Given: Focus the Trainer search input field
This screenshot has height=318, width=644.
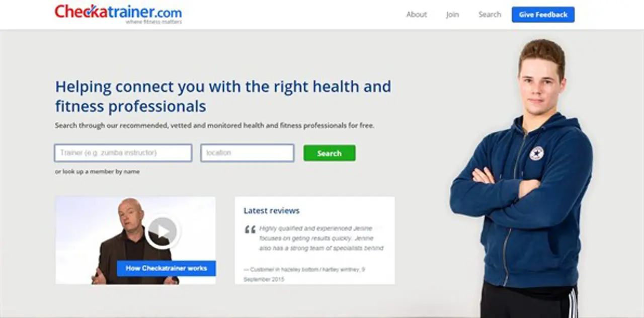Looking at the screenshot, I should pos(123,153).
